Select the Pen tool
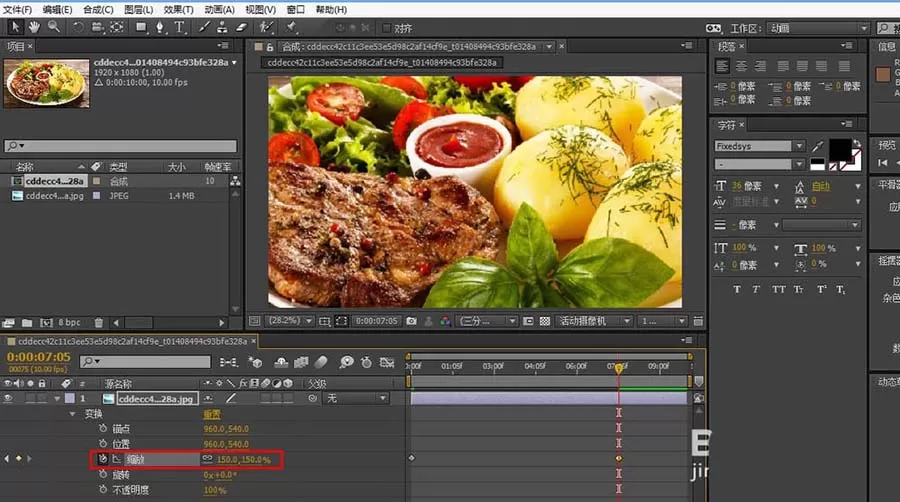The image size is (900, 502). (x=160, y=27)
